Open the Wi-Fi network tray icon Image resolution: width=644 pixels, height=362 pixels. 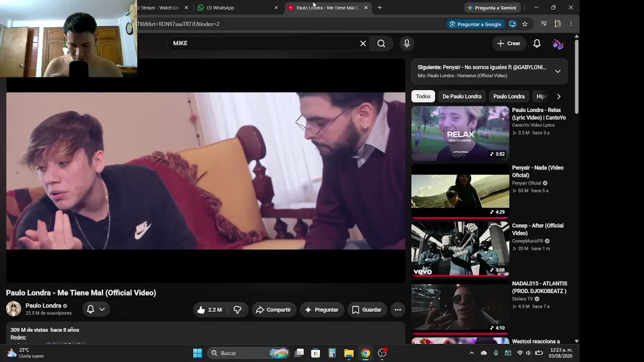[x=520, y=353]
